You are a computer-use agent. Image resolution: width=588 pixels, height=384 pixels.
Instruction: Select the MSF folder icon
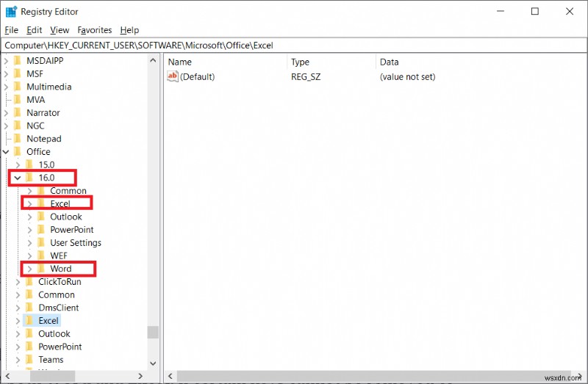point(17,74)
